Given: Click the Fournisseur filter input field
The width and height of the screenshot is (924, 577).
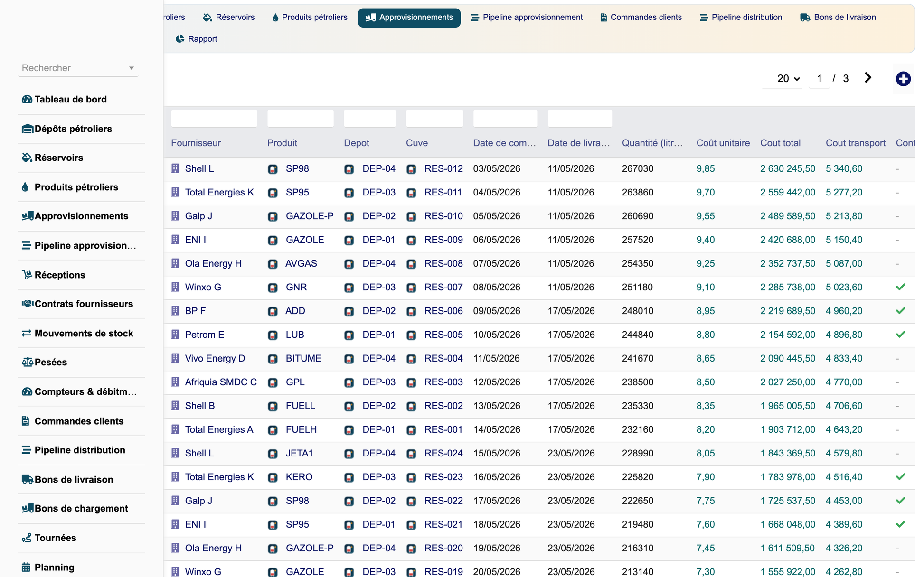Looking at the screenshot, I should click(x=214, y=118).
